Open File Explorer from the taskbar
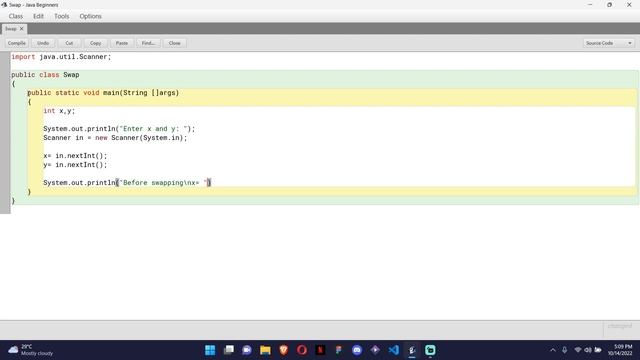Image resolution: width=640 pixels, height=360 pixels. 265,350
